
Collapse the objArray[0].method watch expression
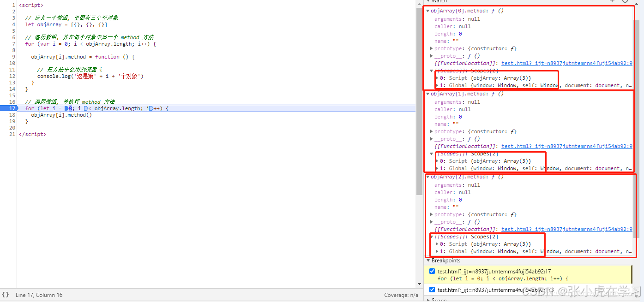428,11
